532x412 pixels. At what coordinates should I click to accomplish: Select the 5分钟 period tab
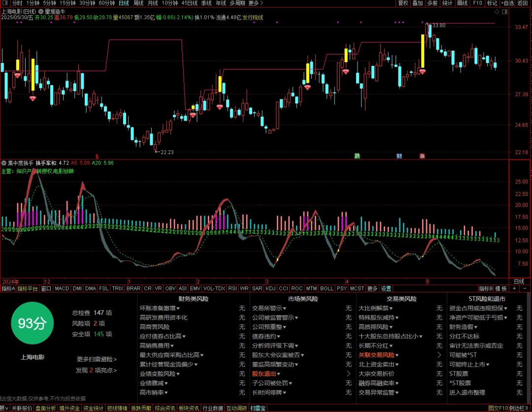50,3
